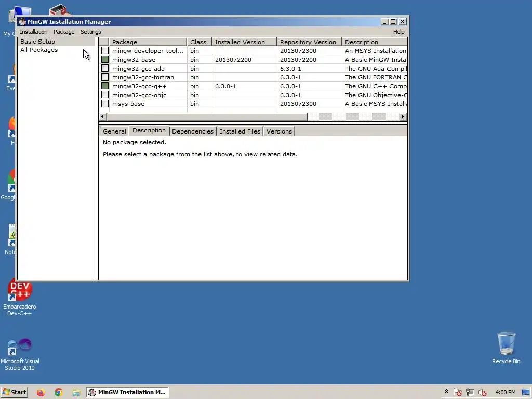Image resolution: width=532 pixels, height=399 pixels.
Task: Click the Installed Version column header
Action: pos(244,42)
